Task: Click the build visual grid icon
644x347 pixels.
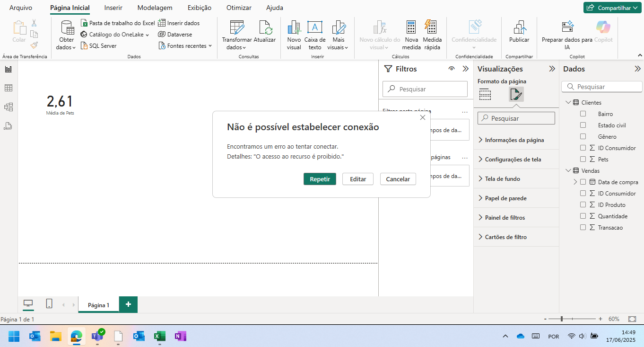Action: [x=485, y=94]
